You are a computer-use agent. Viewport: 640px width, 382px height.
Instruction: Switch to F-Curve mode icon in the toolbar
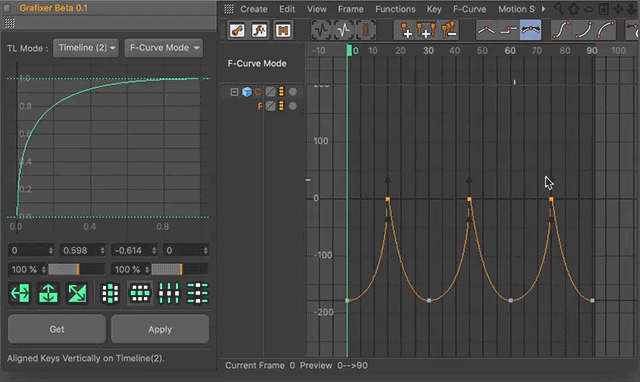(x=260, y=30)
